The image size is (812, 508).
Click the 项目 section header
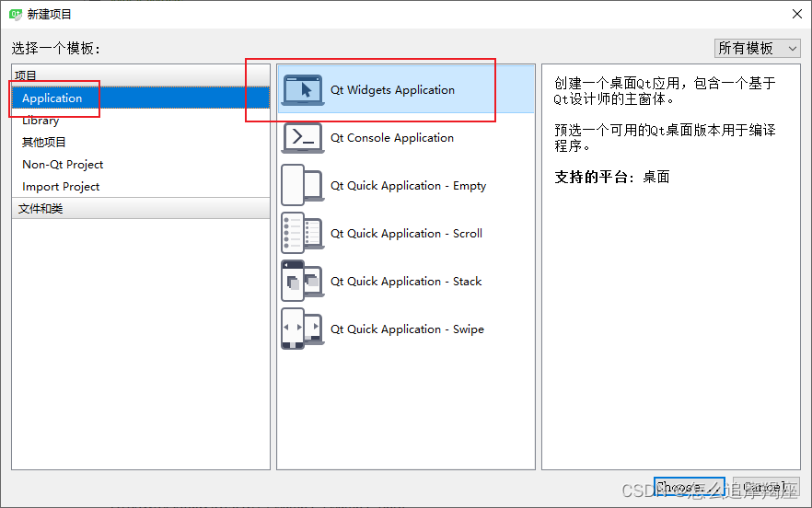[141, 75]
